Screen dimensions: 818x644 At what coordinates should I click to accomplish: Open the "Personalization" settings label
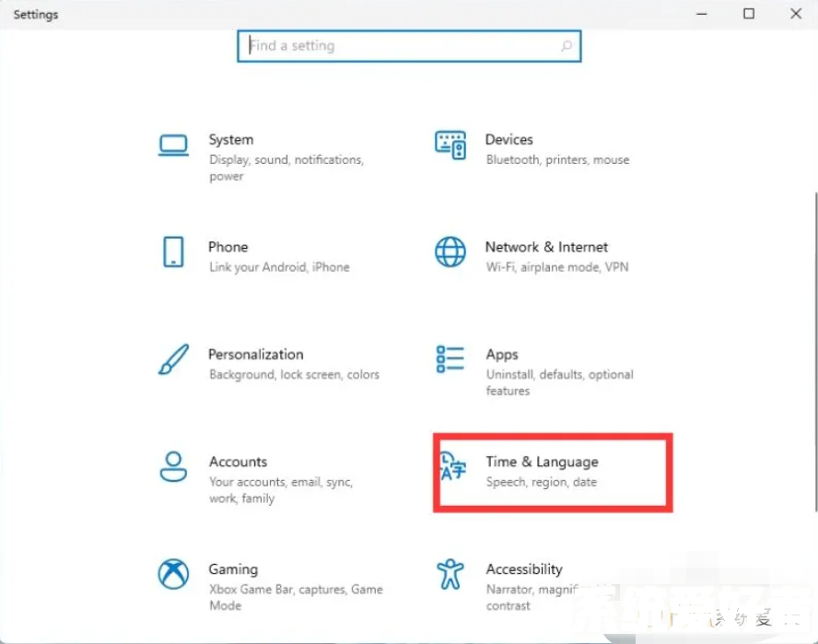pos(255,355)
